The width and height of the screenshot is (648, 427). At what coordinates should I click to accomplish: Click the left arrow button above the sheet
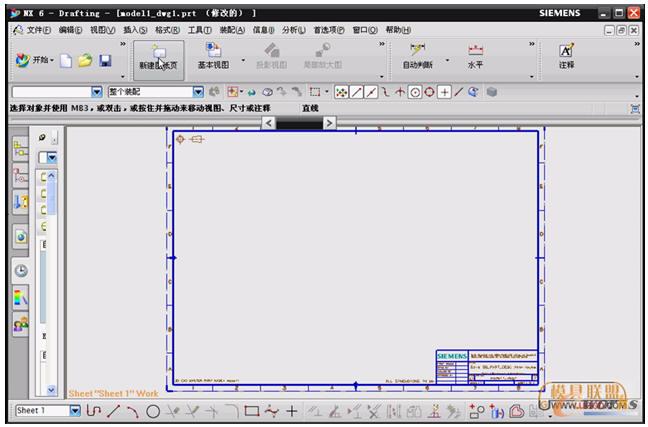[267, 122]
